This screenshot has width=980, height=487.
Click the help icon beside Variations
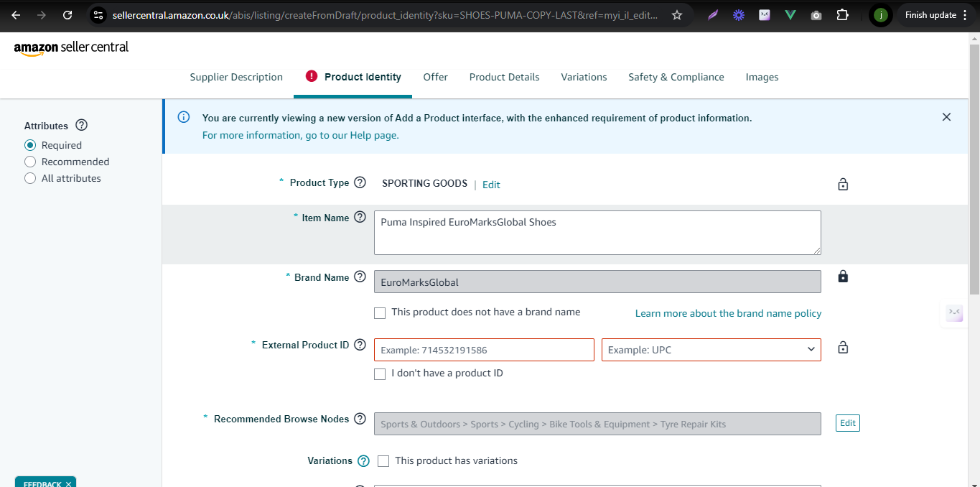[x=363, y=461]
